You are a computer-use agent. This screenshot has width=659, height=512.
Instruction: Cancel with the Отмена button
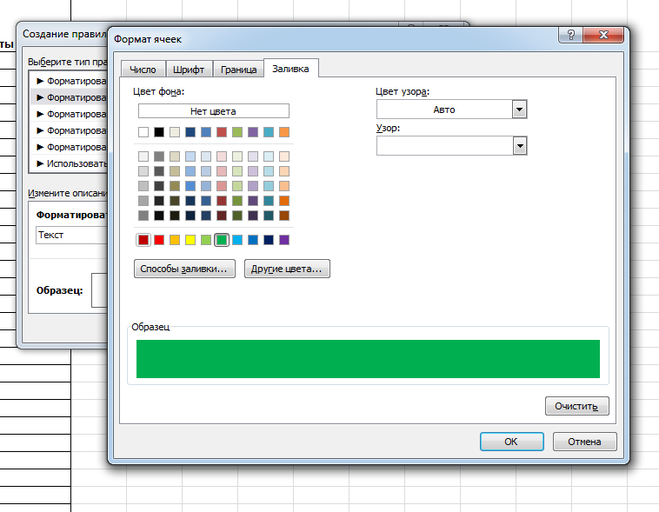pos(585,441)
